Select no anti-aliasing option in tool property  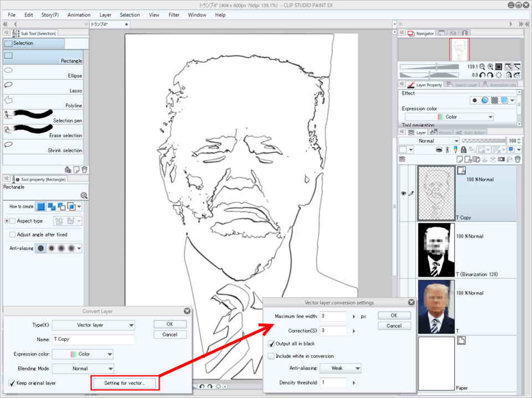(40, 249)
